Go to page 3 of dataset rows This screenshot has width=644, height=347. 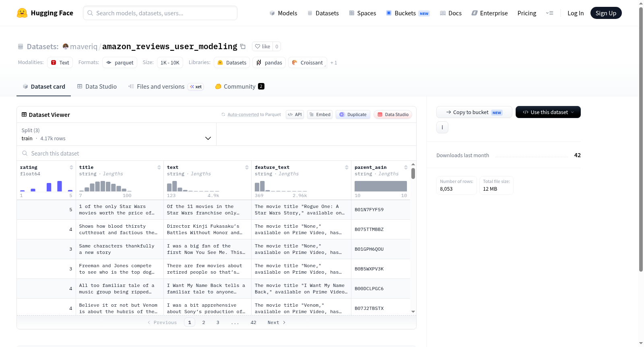click(x=218, y=322)
